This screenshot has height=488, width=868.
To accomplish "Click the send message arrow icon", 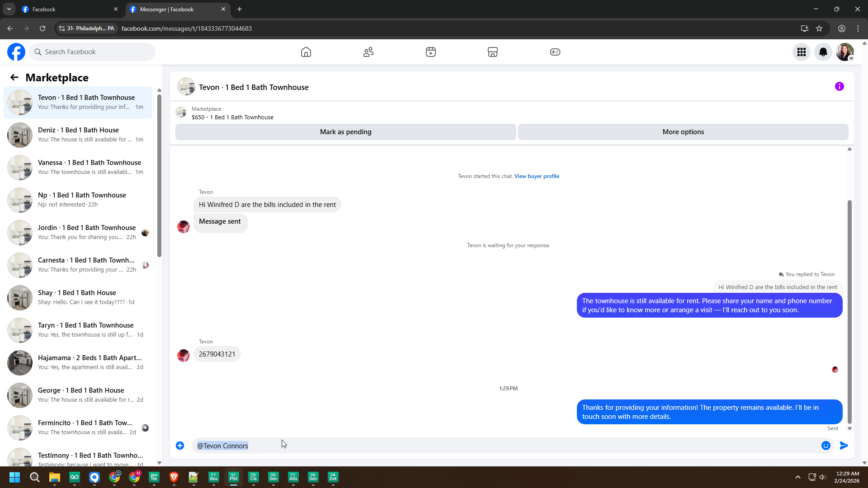I will (x=844, y=446).
